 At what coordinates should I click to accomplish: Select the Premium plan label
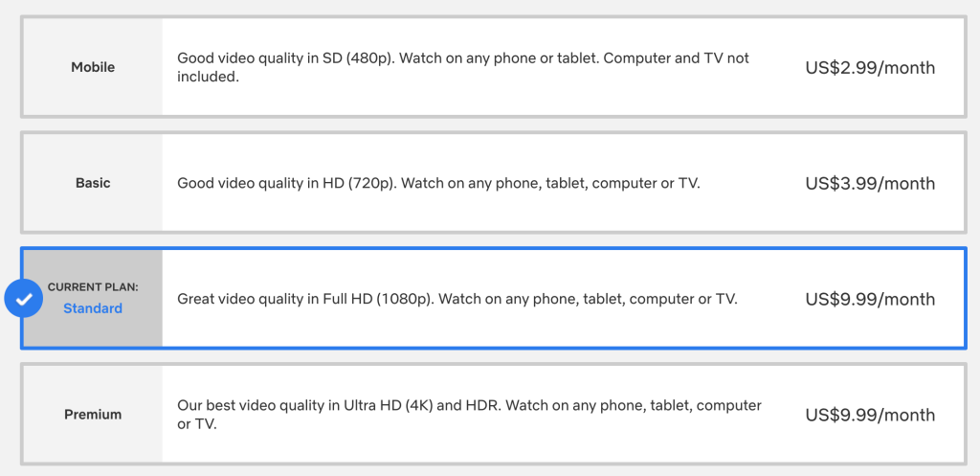click(93, 415)
